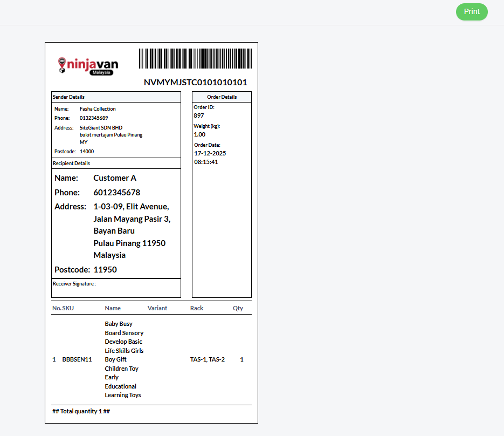
Task: Click the sender phone number 0132345689
Action: coord(94,118)
